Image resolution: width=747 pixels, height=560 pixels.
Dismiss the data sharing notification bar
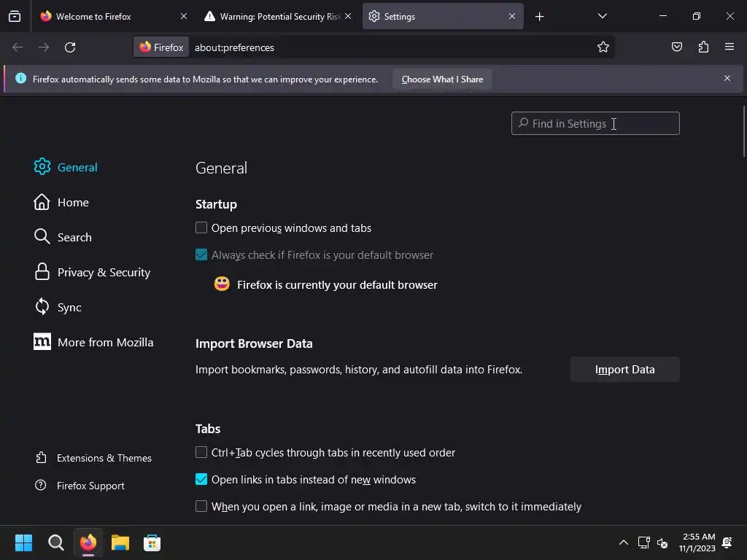[727, 79]
